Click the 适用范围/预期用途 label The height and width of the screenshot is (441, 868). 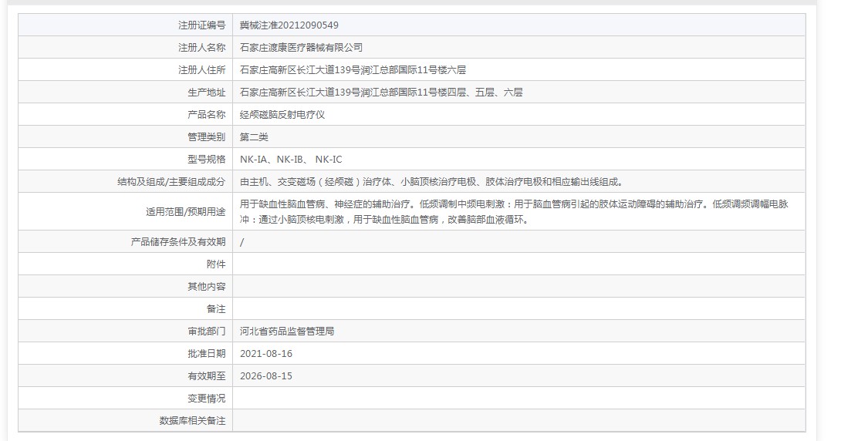[185, 211]
